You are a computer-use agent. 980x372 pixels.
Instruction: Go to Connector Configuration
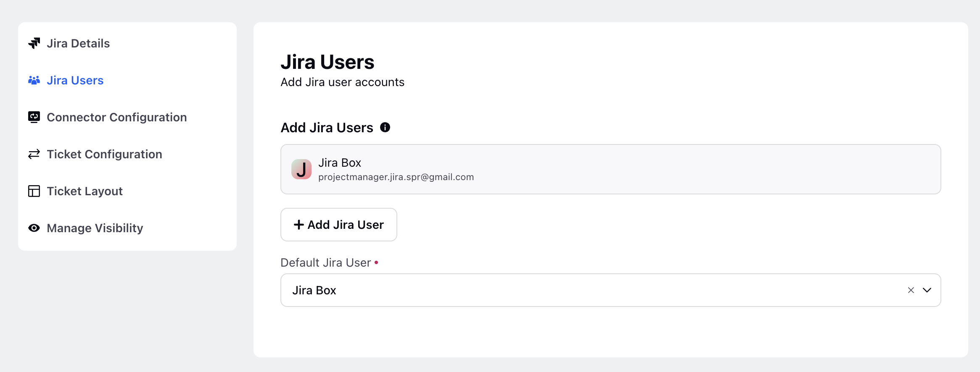(117, 117)
